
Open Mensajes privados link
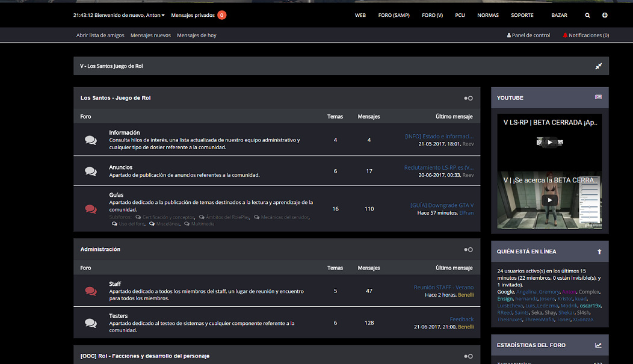coord(193,15)
